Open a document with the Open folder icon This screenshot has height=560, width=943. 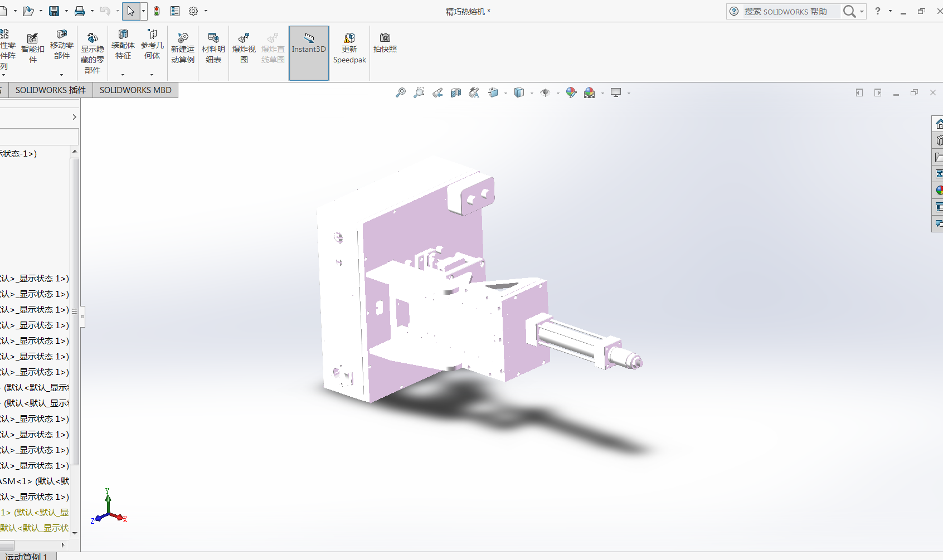point(28,11)
